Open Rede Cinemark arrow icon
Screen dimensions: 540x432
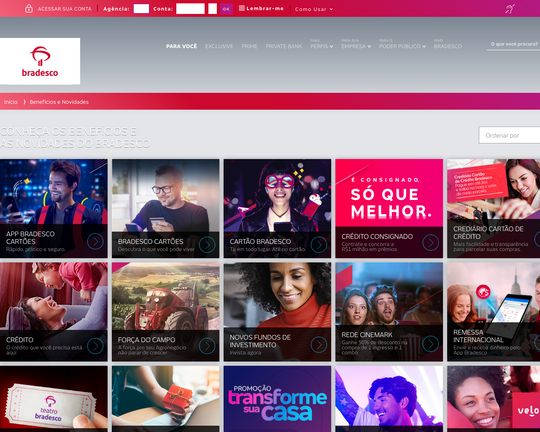click(x=431, y=343)
